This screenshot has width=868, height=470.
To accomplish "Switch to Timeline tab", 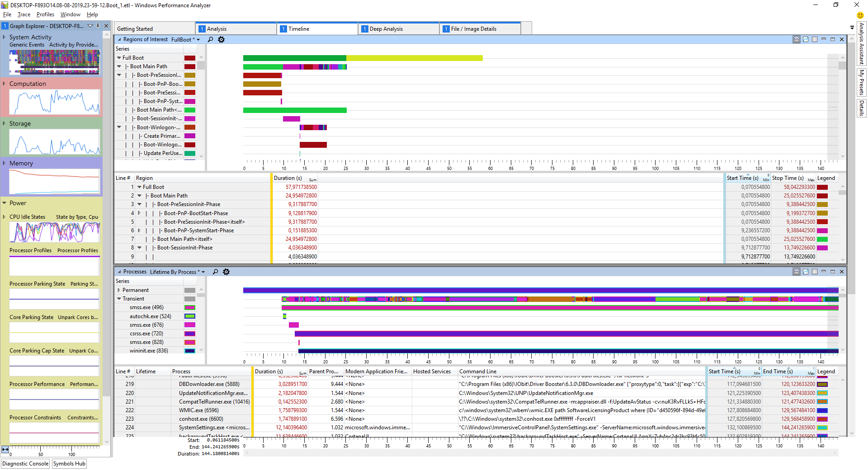I will click(x=317, y=28).
